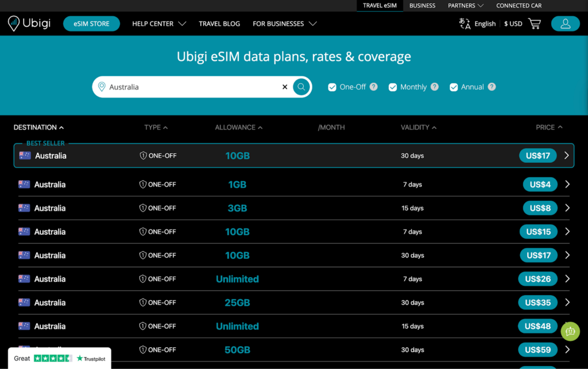Click the shopping cart icon
The width and height of the screenshot is (588, 369).
[535, 24]
